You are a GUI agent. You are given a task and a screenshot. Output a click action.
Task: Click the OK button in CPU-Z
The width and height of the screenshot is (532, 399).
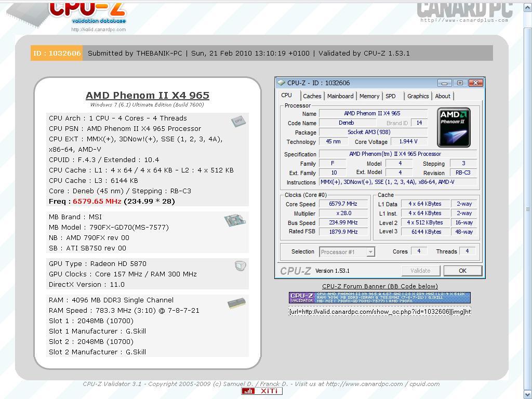coord(462,271)
